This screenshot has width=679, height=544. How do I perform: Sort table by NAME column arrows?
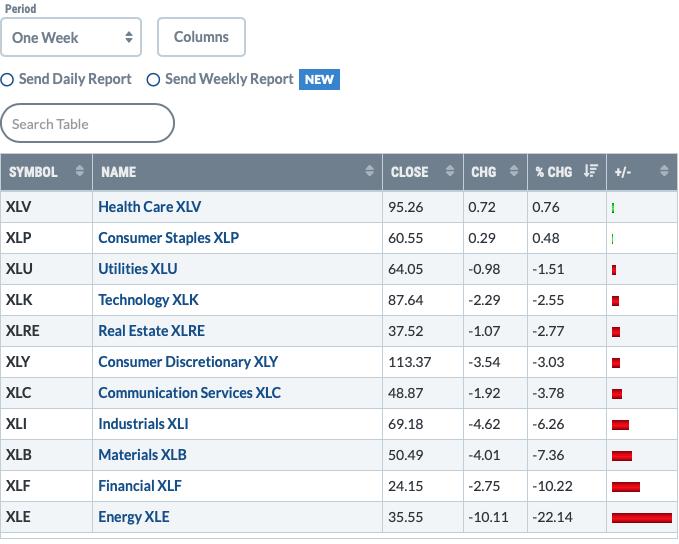tap(369, 171)
